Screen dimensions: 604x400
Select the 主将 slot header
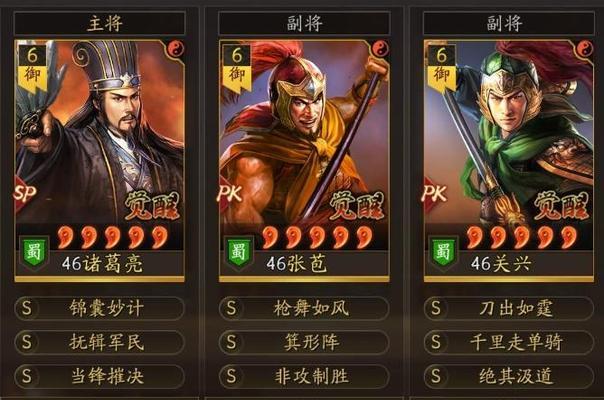pos(99,23)
